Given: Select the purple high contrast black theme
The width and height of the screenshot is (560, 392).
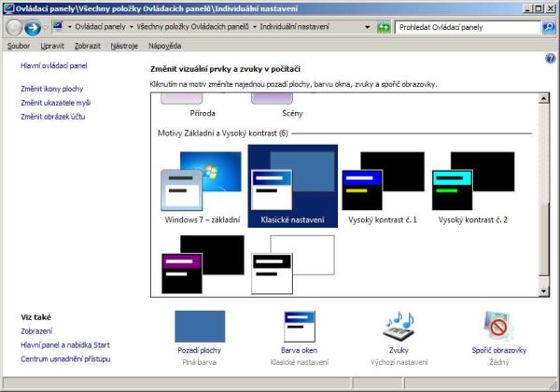Looking at the screenshot, I should point(203,264).
